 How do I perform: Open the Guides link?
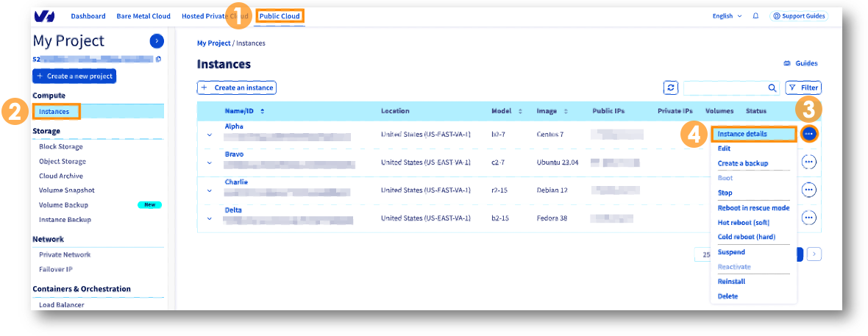click(x=800, y=64)
